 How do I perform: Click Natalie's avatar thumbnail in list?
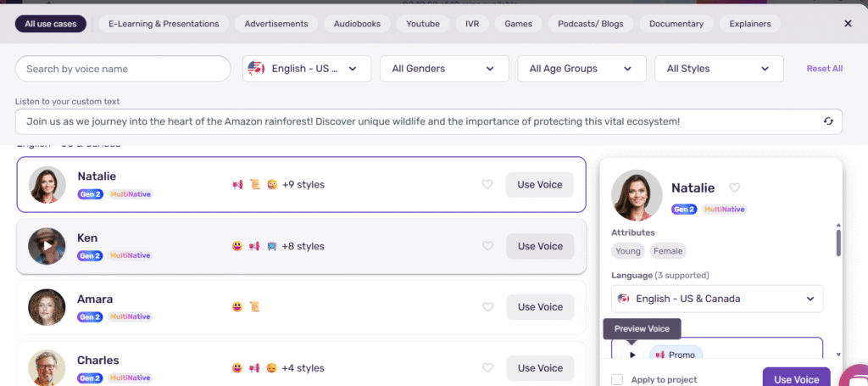(47, 184)
